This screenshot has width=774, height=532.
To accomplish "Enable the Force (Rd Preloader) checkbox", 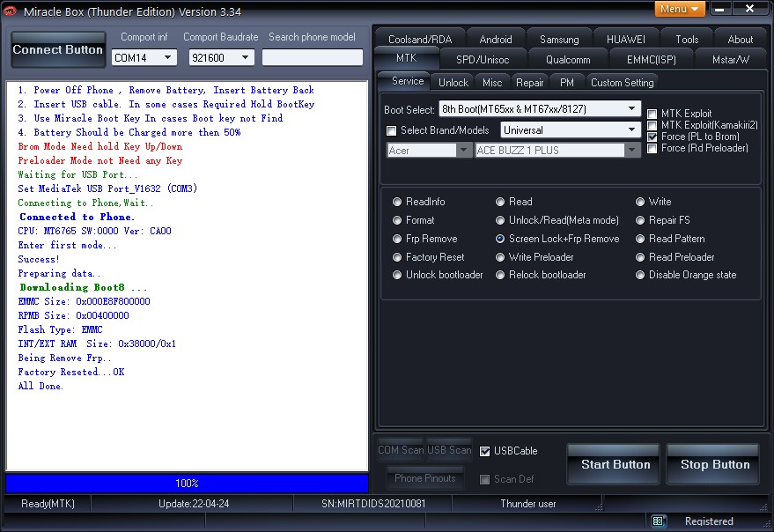I will tap(652, 148).
